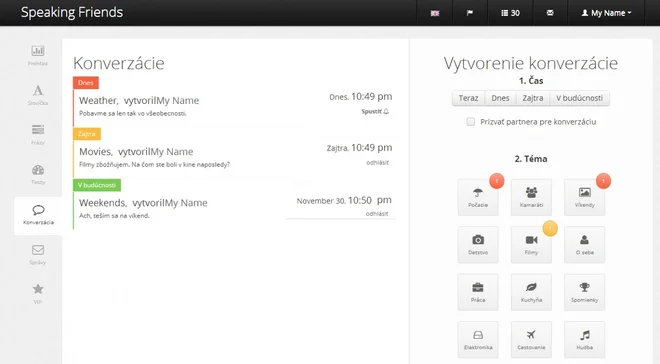
Task: Open the Frázy phrases sidebar icon
Action: [x=38, y=135]
